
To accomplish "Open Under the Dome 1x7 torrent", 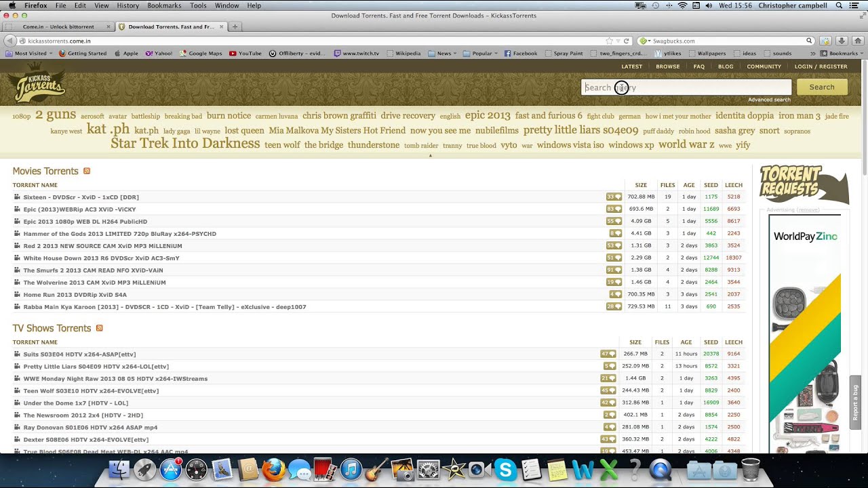I will click(75, 403).
